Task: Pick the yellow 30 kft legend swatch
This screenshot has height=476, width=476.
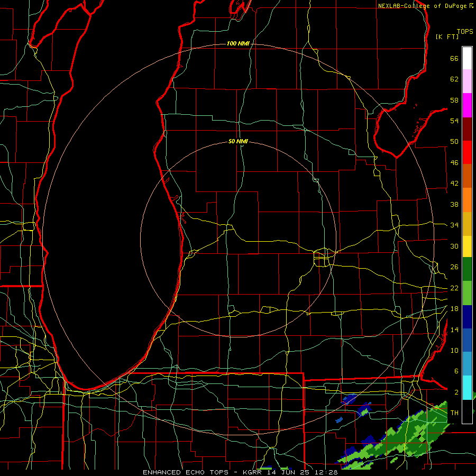Action: click(x=467, y=246)
